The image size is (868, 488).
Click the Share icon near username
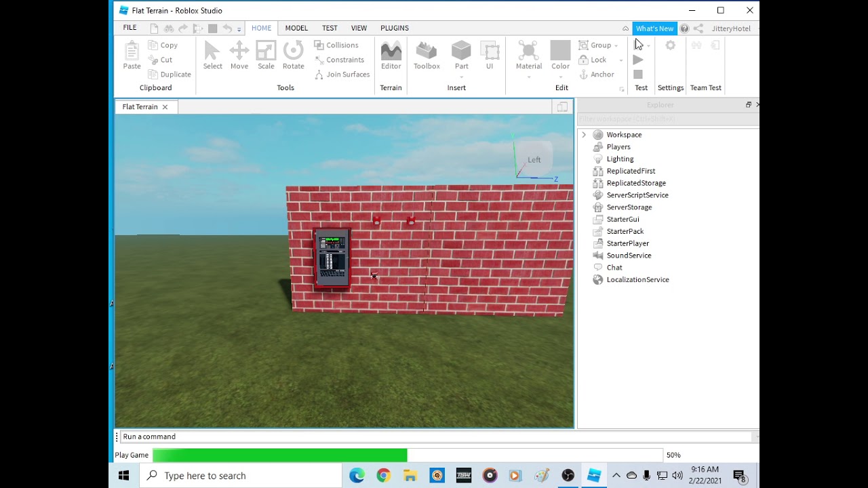coord(698,28)
